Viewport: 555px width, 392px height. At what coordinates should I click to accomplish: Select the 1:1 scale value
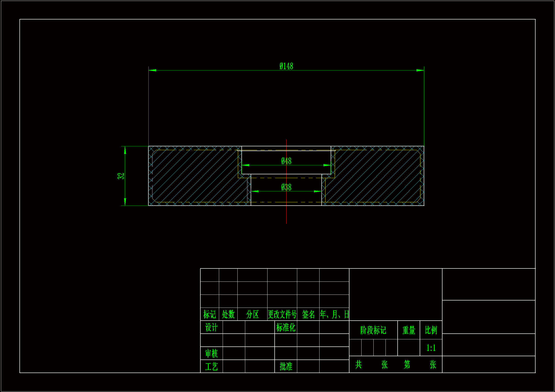pos(431,348)
